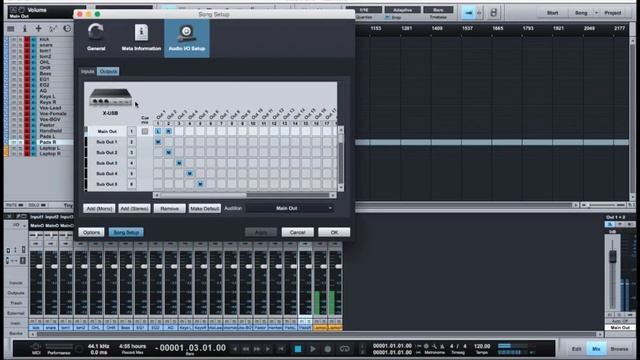Click the Add (Stereo) button
This screenshot has width=640, height=360.
(x=135, y=209)
